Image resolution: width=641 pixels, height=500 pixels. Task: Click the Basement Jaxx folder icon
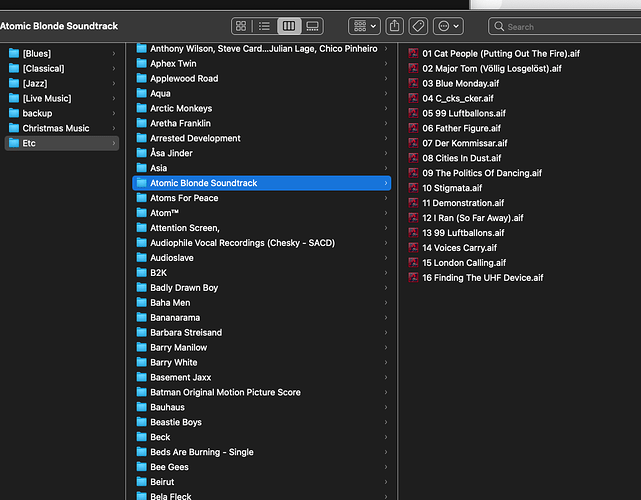tap(141, 377)
